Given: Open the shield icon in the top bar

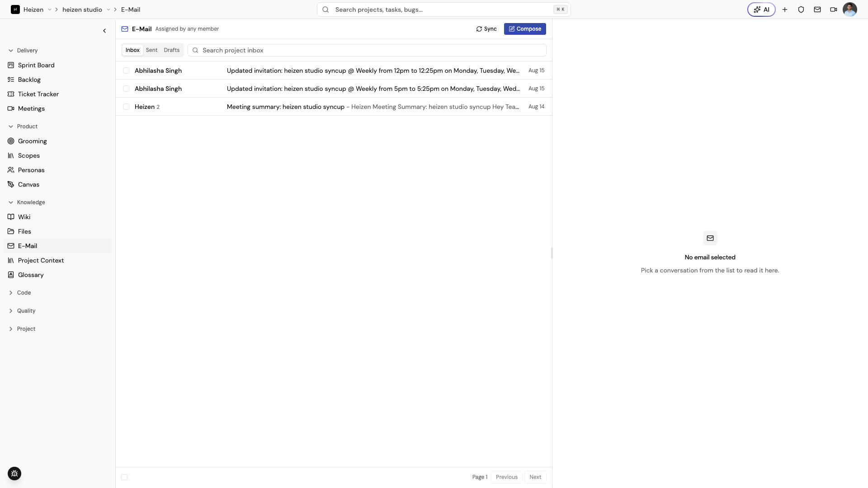Looking at the screenshot, I should (801, 9).
